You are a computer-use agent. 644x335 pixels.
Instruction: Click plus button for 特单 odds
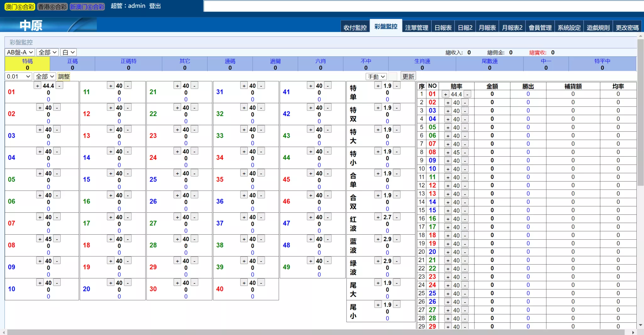point(378,86)
